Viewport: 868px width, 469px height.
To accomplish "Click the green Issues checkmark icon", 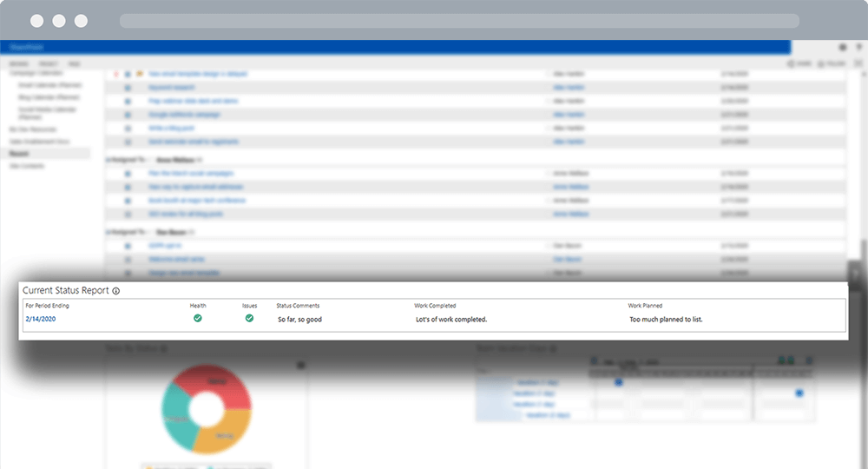I will coord(249,319).
